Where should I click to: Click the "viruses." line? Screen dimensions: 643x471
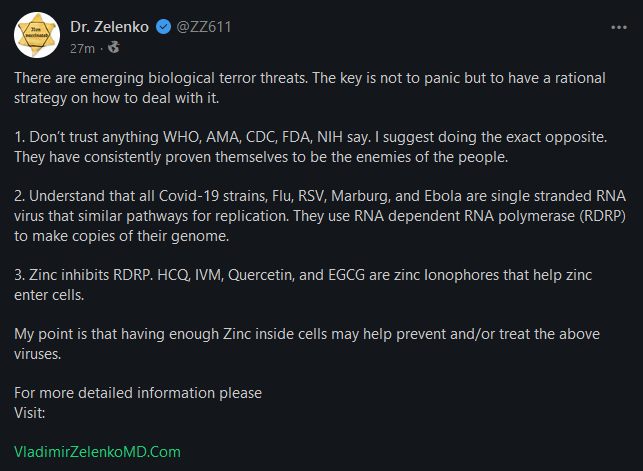coord(46,353)
